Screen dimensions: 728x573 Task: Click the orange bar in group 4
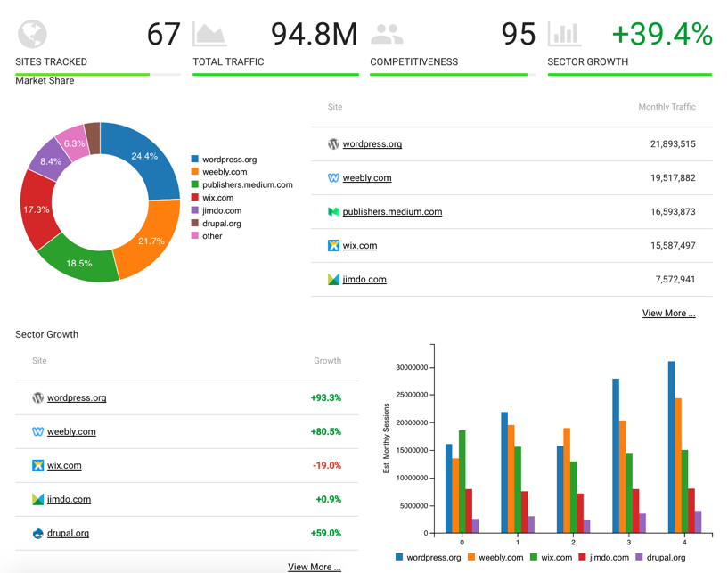tap(678, 465)
